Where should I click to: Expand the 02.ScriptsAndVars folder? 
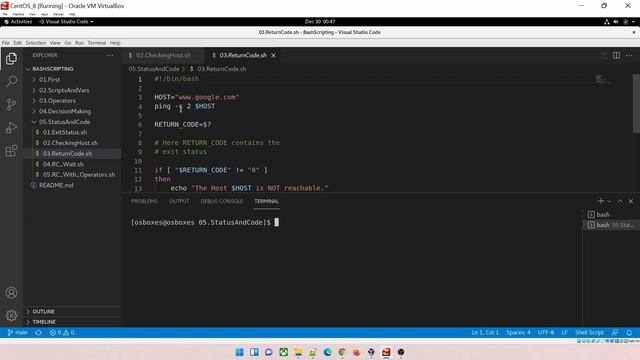coord(71,90)
